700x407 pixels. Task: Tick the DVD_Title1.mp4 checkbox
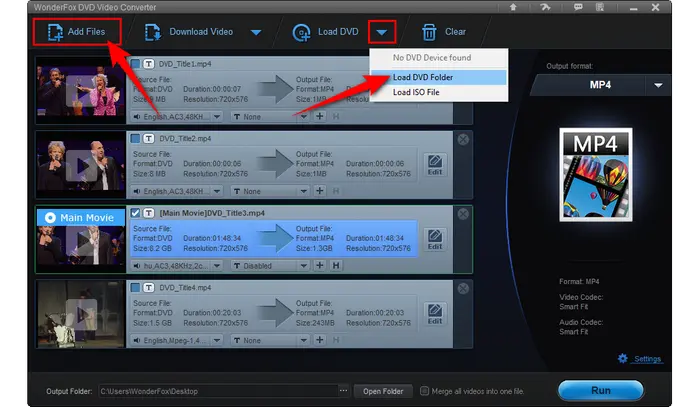[135, 64]
